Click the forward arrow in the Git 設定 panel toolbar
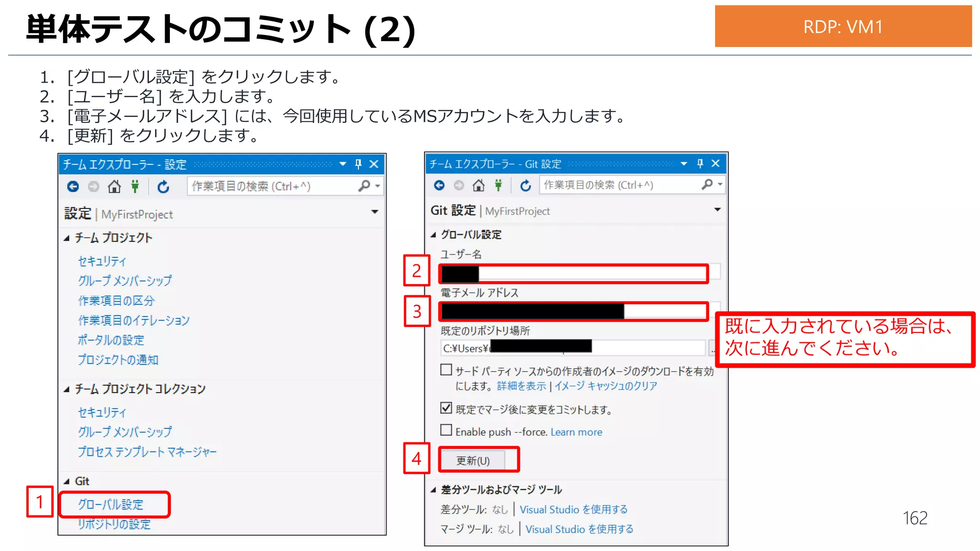This screenshot has width=980, height=551. pos(459,185)
